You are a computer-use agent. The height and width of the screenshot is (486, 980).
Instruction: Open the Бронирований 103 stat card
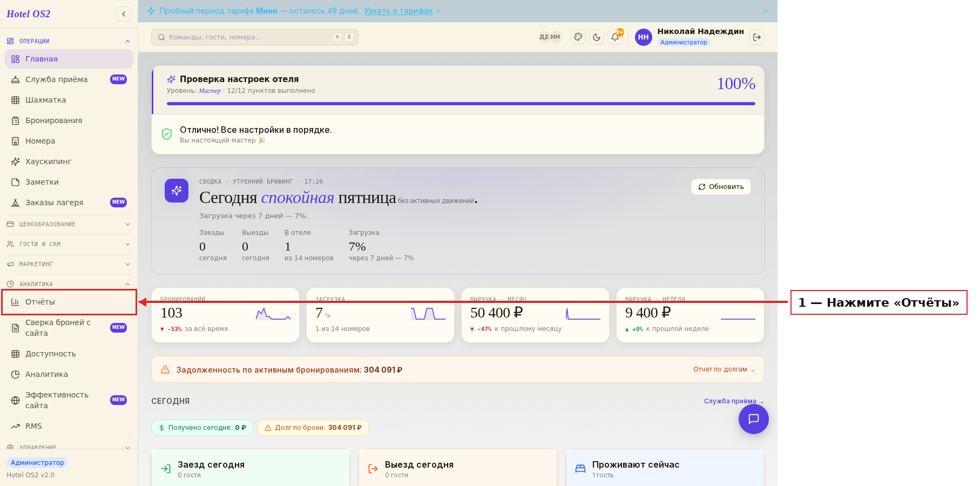click(x=225, y=315)
